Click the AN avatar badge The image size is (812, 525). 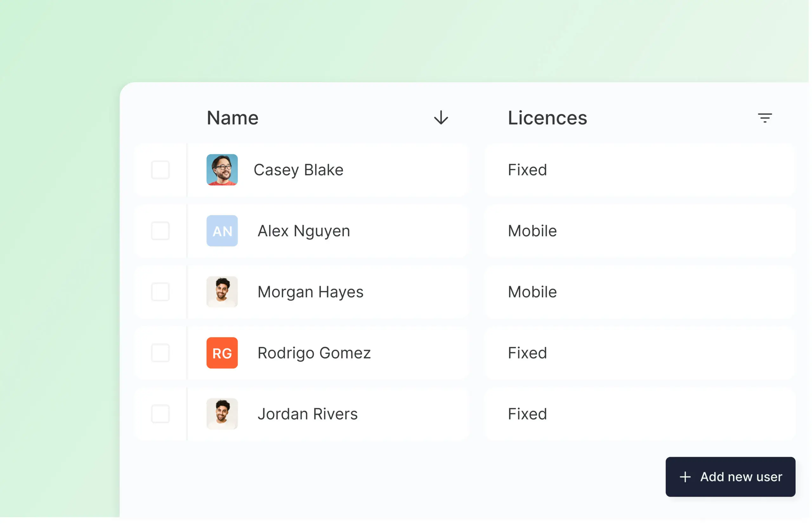point(222,231)
